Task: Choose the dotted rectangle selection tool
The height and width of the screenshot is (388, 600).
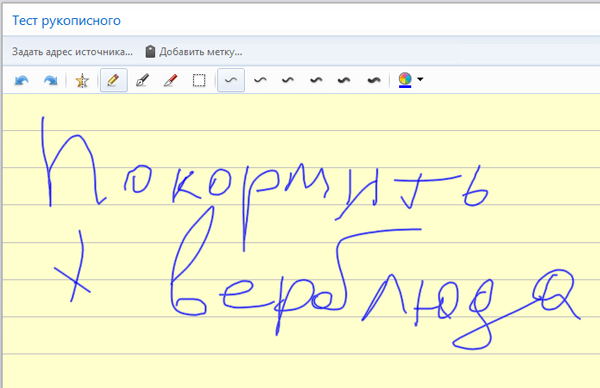Action: pos(199,80)
